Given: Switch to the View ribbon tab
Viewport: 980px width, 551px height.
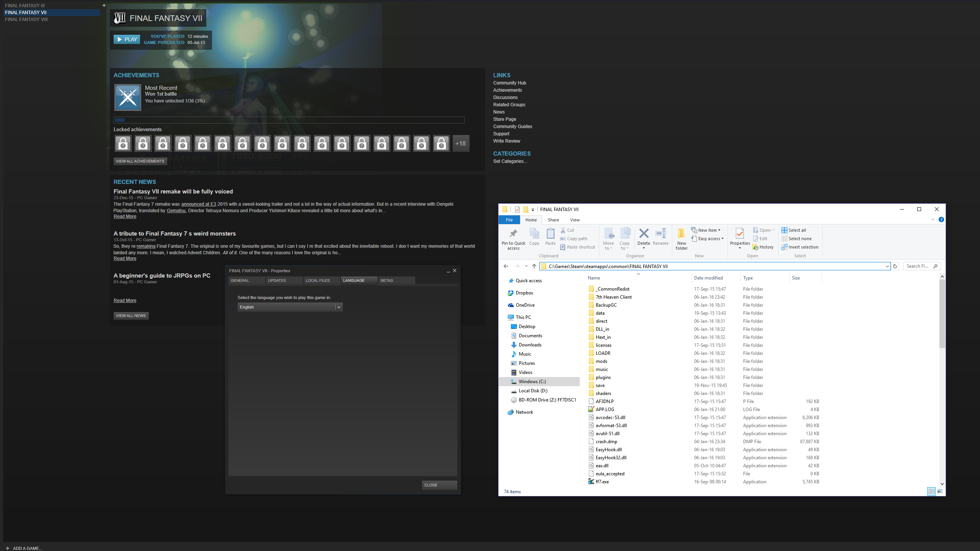Looking at the screenshot, I should tap(575, 220).
